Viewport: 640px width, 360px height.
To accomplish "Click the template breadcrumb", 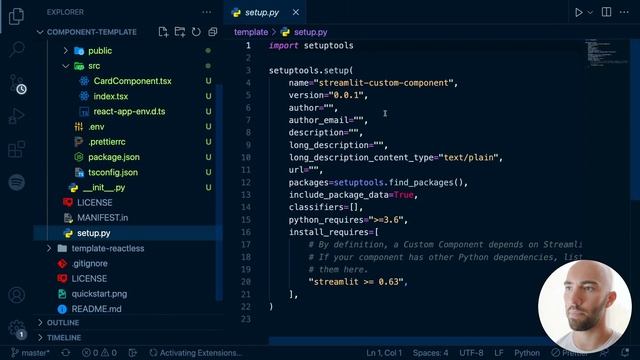I will click(251, 32).
